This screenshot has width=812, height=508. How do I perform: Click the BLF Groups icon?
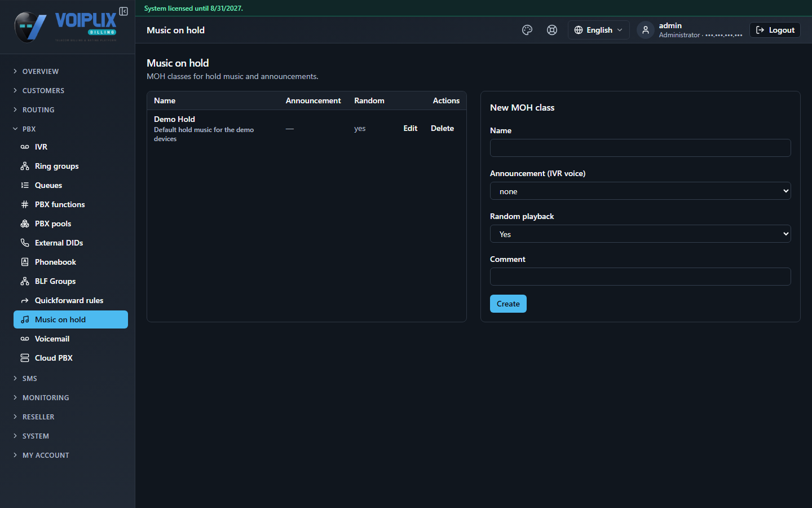[x=25, y=281]
